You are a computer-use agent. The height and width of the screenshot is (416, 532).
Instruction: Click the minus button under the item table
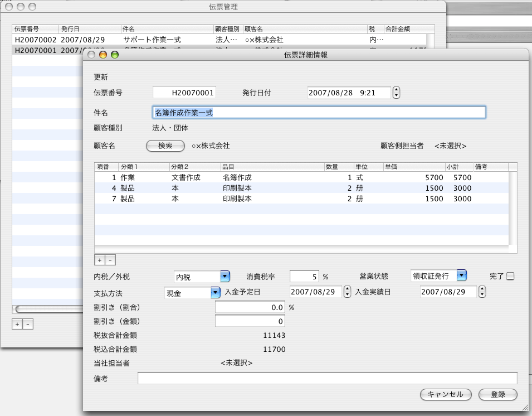(110, 260)
